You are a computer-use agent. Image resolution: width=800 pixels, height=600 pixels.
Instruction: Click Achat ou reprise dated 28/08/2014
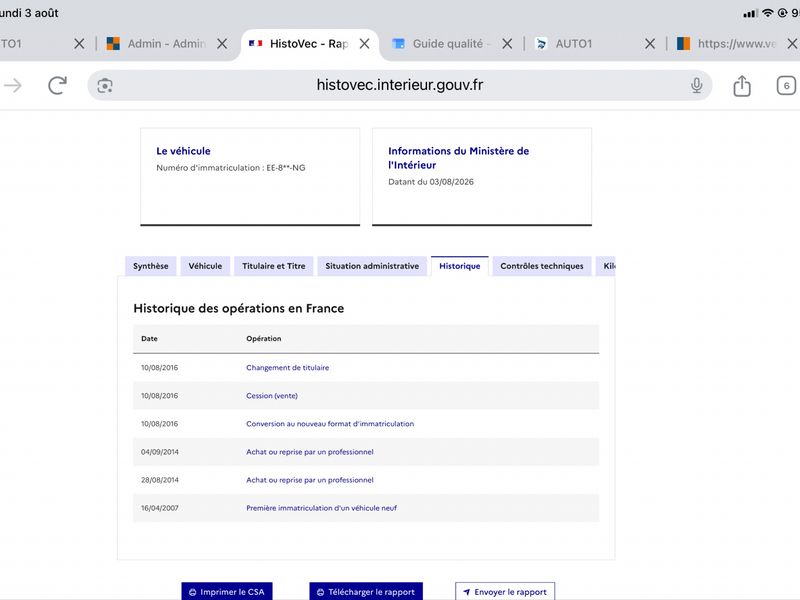coord(310,480)
